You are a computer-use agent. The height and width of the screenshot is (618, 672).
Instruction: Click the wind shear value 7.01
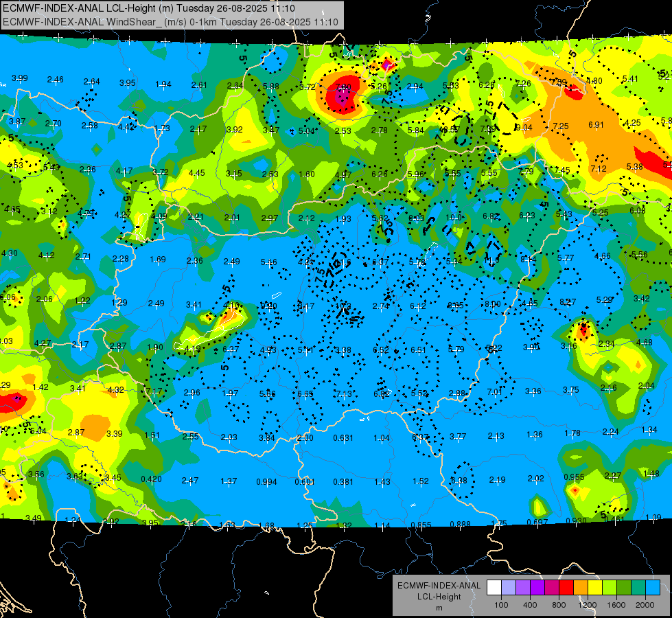[x=495, y=391]
